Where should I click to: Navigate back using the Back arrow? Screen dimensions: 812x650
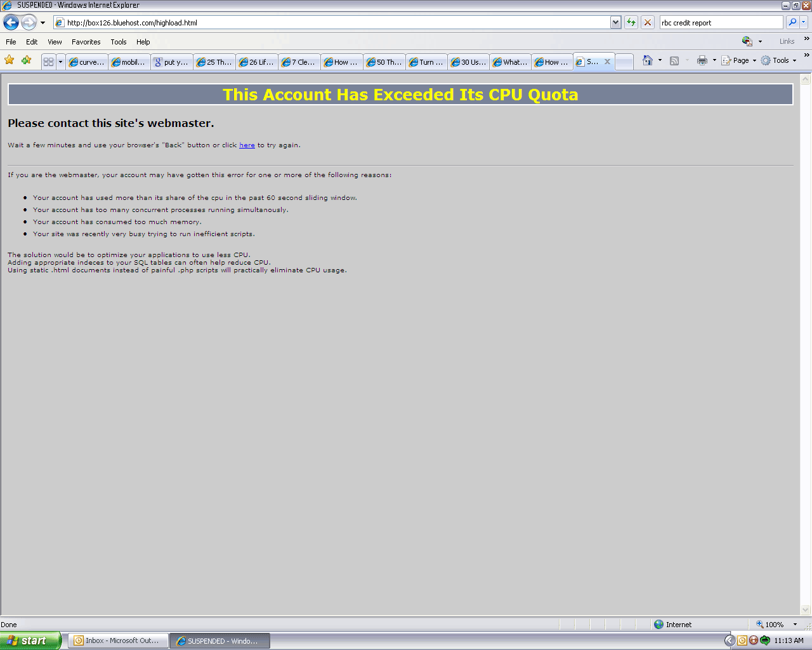[x=10, y=22]
